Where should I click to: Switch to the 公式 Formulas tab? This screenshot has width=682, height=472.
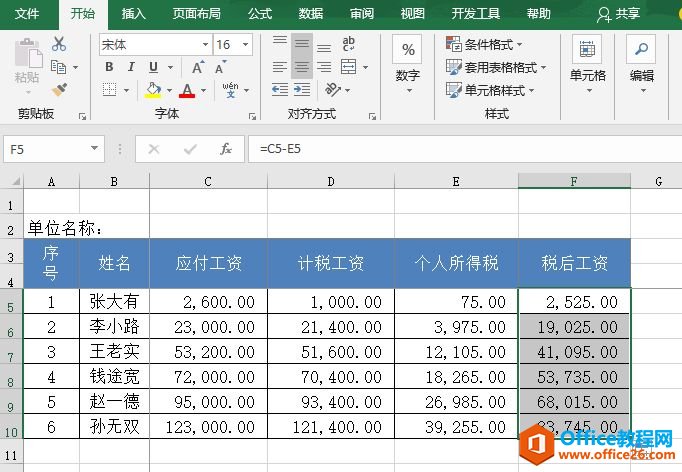point(260,14)
